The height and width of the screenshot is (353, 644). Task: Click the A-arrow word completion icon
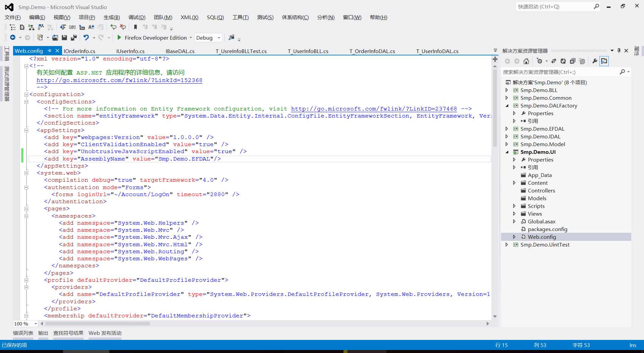pyautogui.click(x=91, y=27)
